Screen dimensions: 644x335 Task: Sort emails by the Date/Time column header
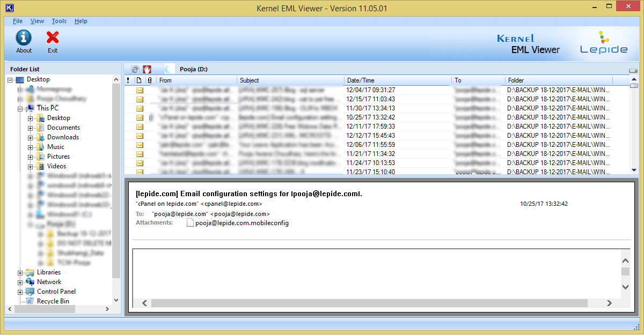(398, 80)
